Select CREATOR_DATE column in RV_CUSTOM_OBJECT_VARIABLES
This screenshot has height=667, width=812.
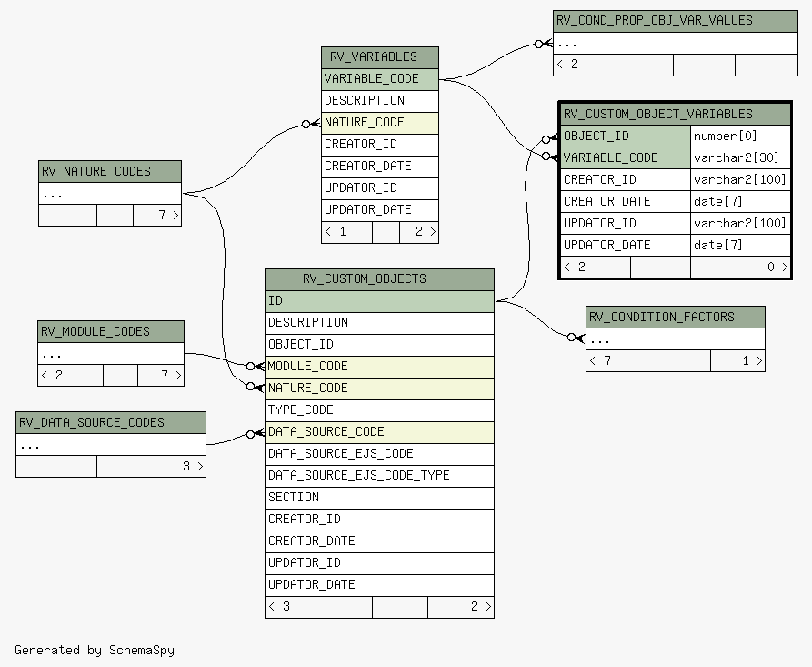click(626, 202)
